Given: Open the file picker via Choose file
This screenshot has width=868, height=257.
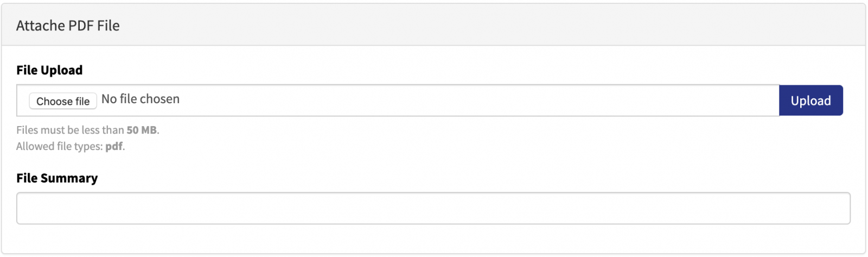Looking at the screenshot, I should pyautogui.click(x=63, y=101).
